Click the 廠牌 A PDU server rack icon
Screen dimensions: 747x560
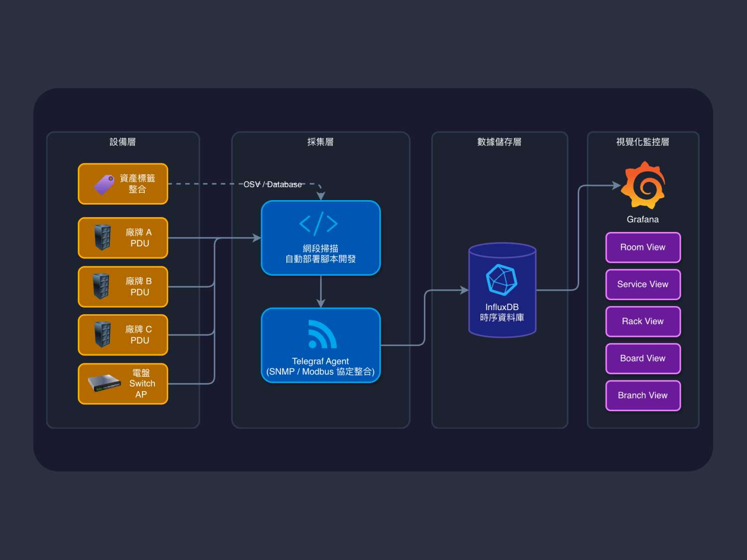[103, 237]
